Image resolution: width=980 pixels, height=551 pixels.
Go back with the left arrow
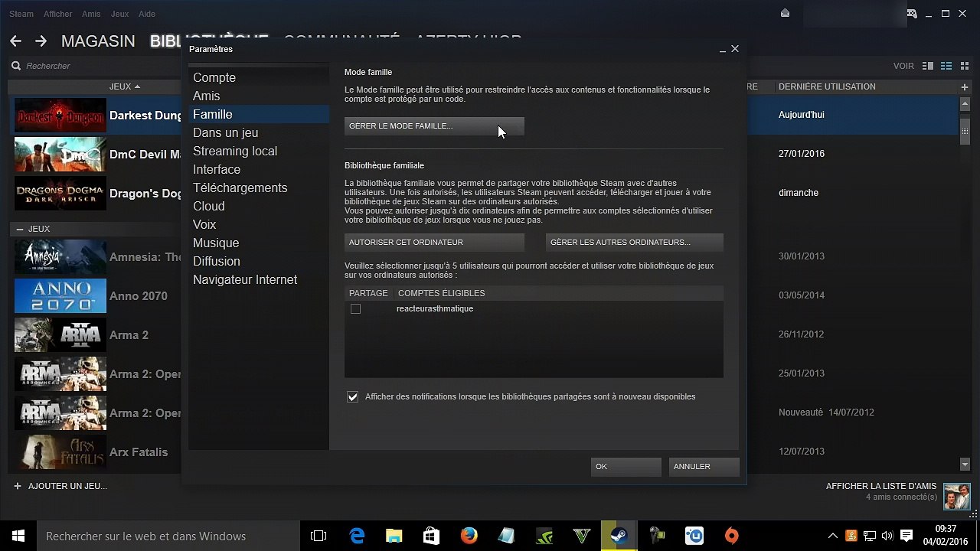[x=15, y=41]
